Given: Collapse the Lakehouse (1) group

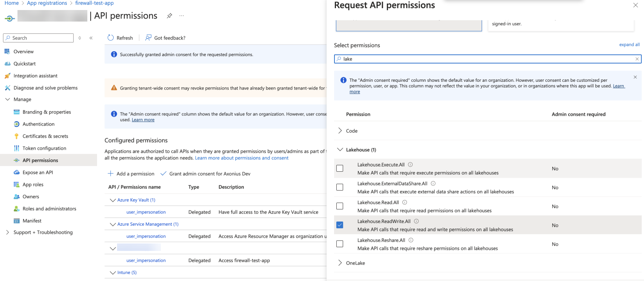Looking at the screenshot, I should (x=340, y=149).
